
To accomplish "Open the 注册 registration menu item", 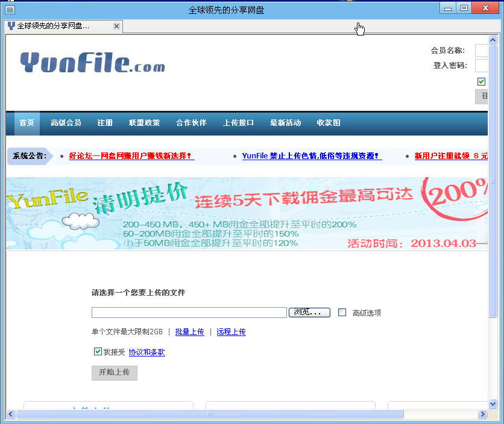I will click(106, 122).
